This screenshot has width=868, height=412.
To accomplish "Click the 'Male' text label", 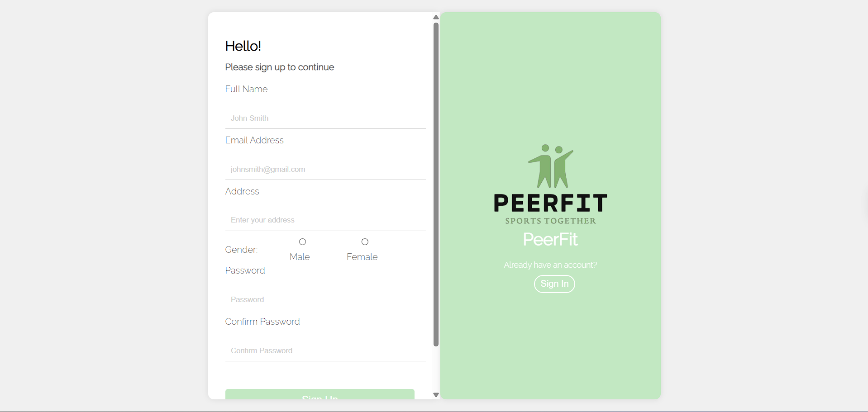I will click(x=300, y=257).
